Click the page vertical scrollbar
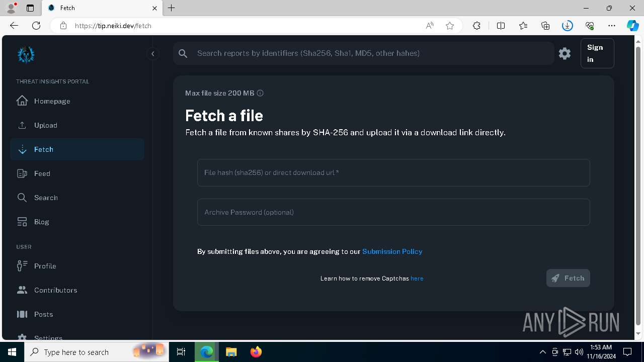644x362 pixels. click(638, 186)
